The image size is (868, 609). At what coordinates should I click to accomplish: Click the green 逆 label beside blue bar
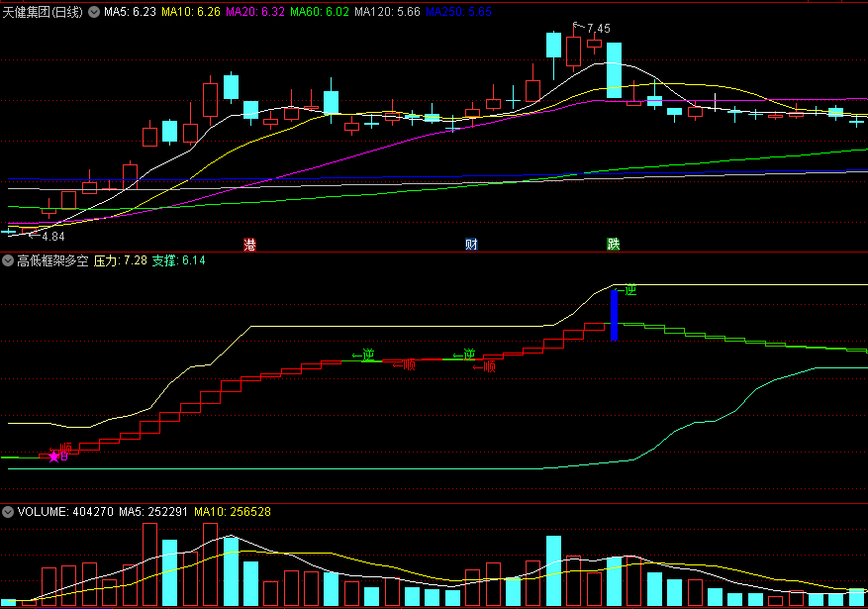click(x=630, y=290)
